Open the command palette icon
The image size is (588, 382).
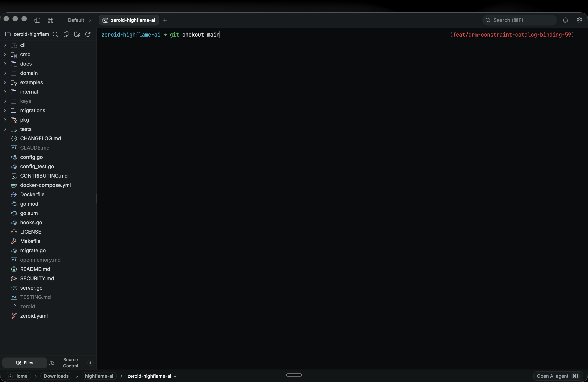50,20
